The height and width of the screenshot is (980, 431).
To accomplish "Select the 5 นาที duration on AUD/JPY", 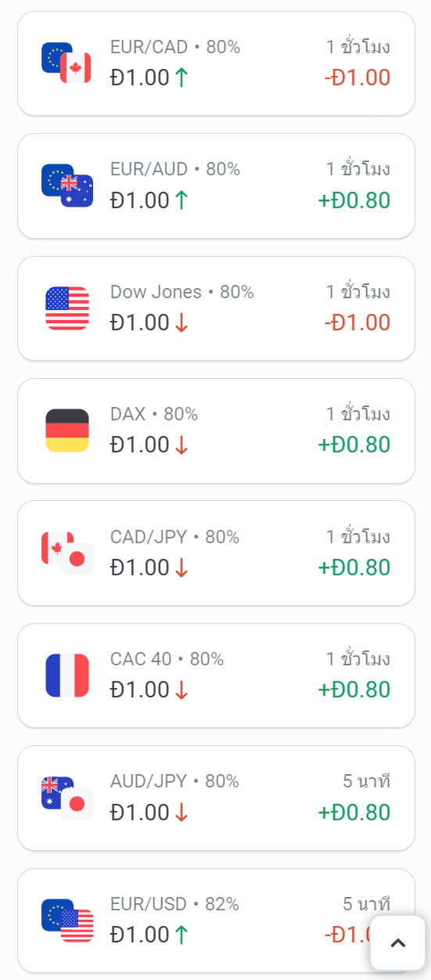I will coord(366,781).
